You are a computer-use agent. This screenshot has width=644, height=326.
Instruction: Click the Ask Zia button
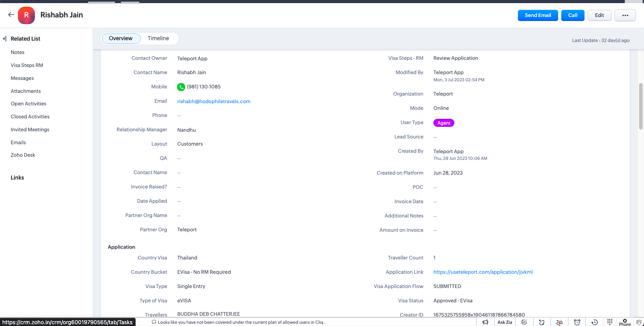504,322
